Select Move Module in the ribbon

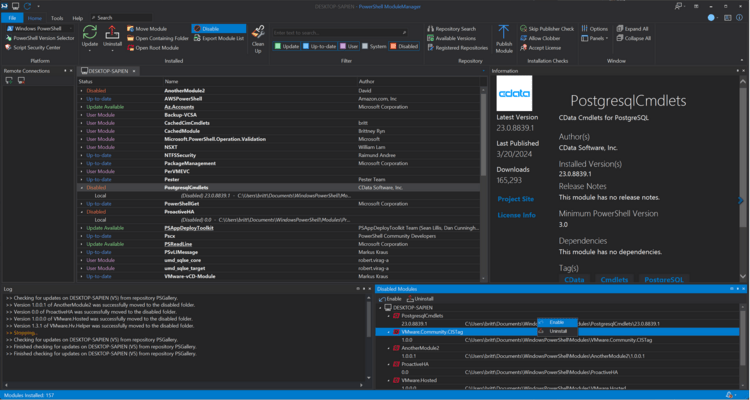(x=147, y=29)
